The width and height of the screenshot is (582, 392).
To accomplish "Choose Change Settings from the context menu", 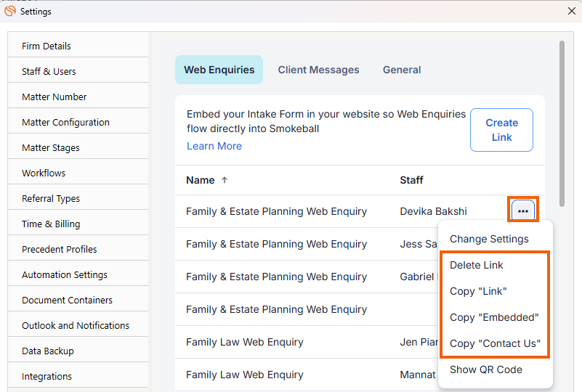I will (489, 239).
